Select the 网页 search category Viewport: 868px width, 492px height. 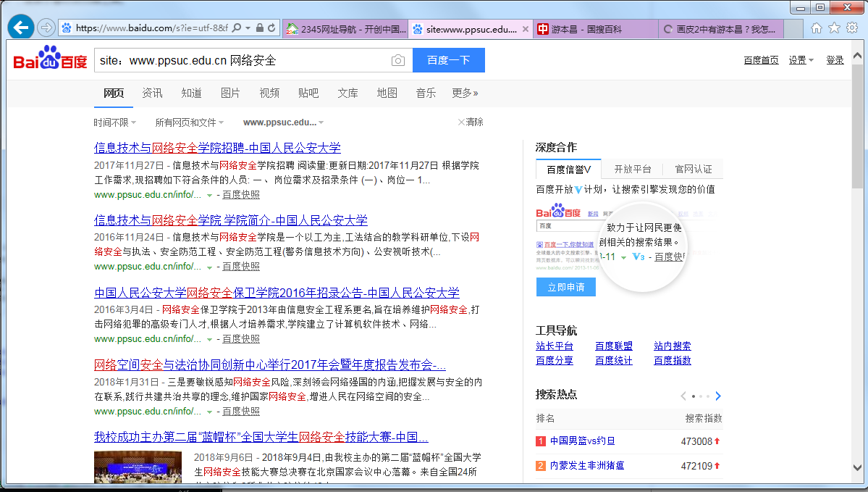[114, 93]
